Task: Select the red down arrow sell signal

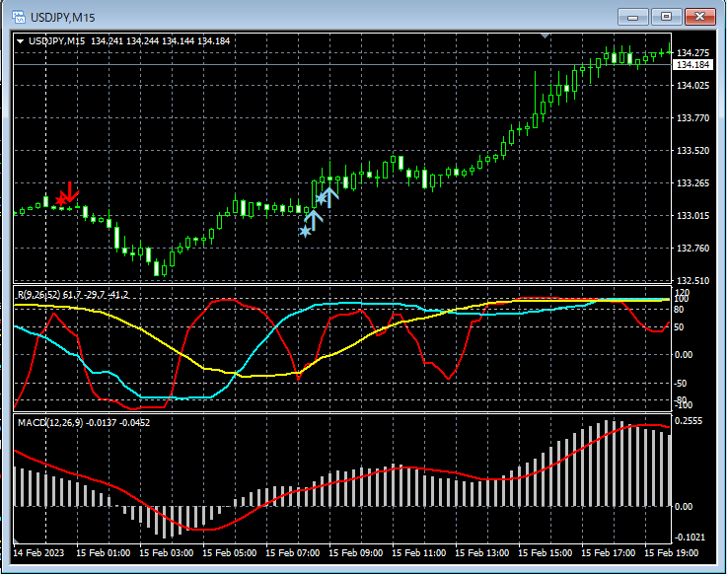Action: 71,191
